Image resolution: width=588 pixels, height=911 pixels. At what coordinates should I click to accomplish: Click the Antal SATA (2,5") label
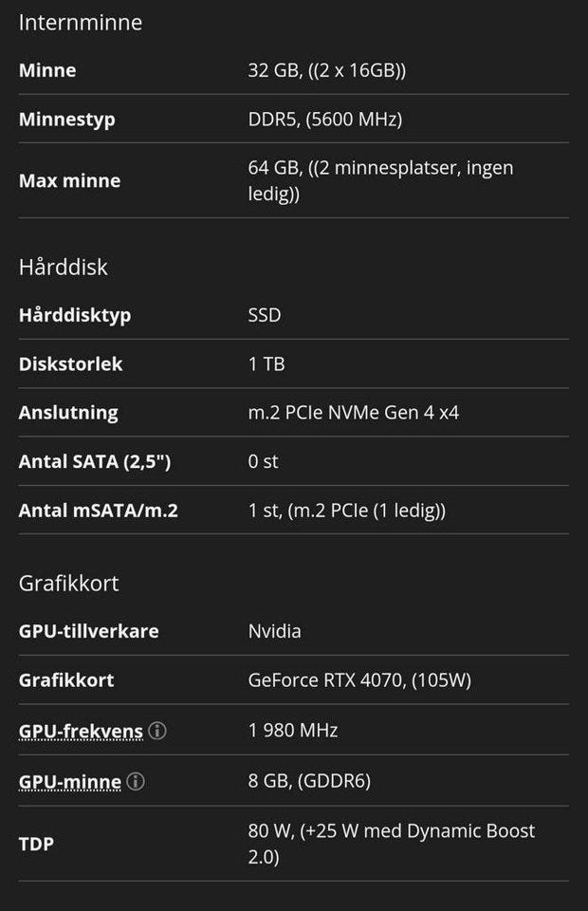(x=95, y=462)
